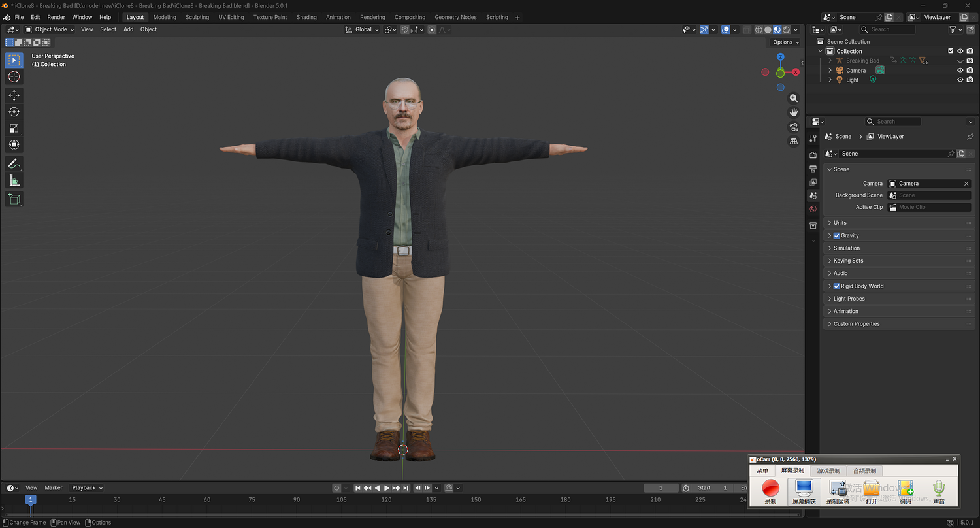Switch to the Animation workspace tab
The width and height of the screenshot is (980, 528).
(x=338, y=17)
